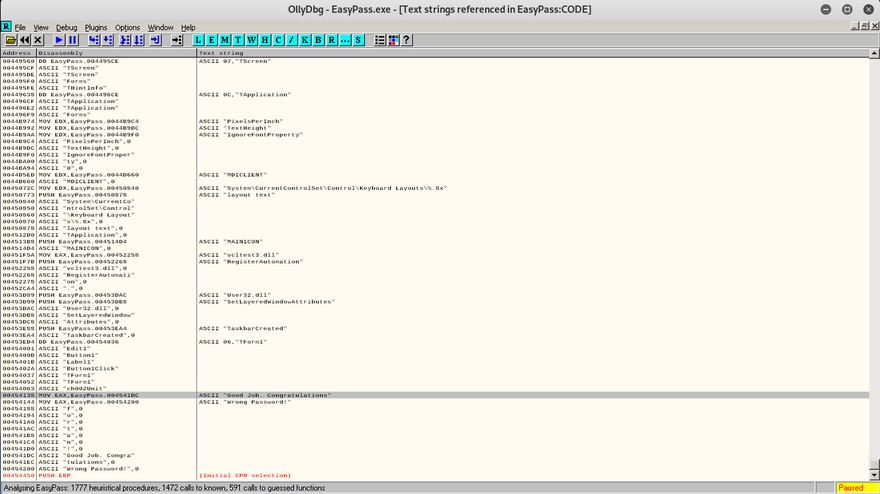880x494 pixels.
Task: Open the Debug menu
Action: tap(66, 28)
